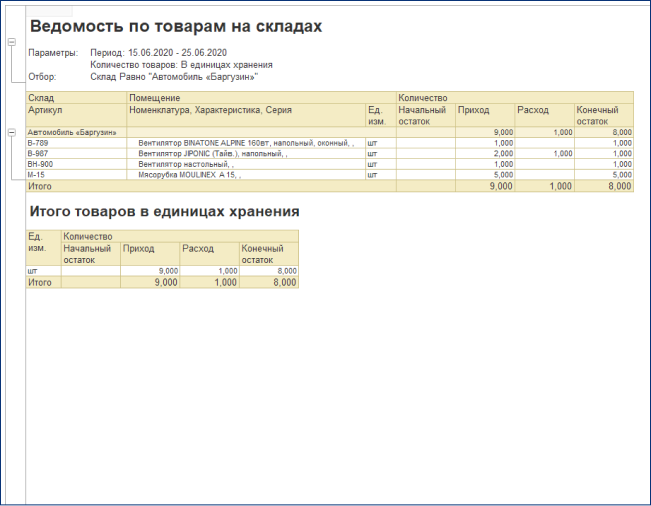The width and height of the screenshot is (651, 506).
Task: Select 8,000 in шт row of summary table
Action: click(x=269, y=271)
